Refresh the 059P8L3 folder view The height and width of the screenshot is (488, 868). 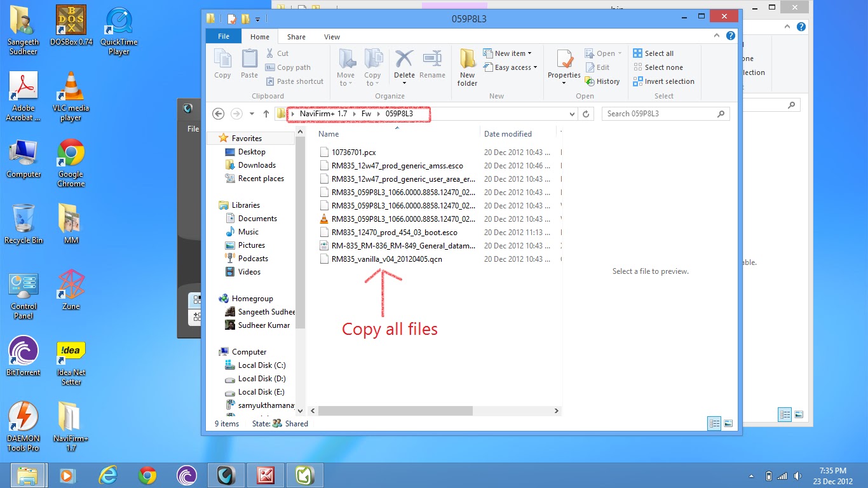[587, 114]
